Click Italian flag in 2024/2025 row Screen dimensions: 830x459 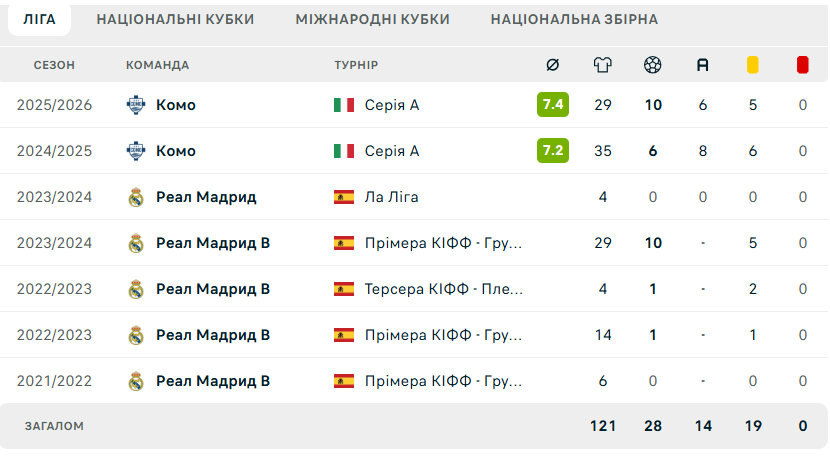344,151
